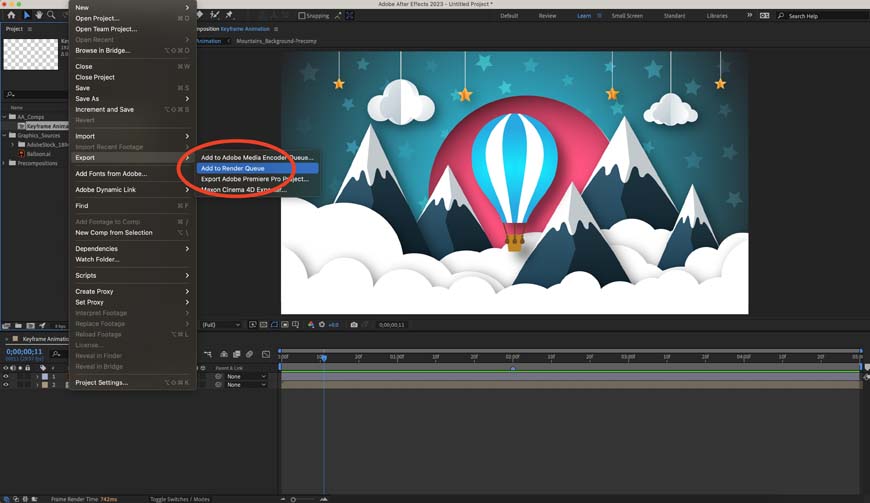Click the graph editor icon in timeline
This screenshot has width=870, height=503.
[266, 354]
